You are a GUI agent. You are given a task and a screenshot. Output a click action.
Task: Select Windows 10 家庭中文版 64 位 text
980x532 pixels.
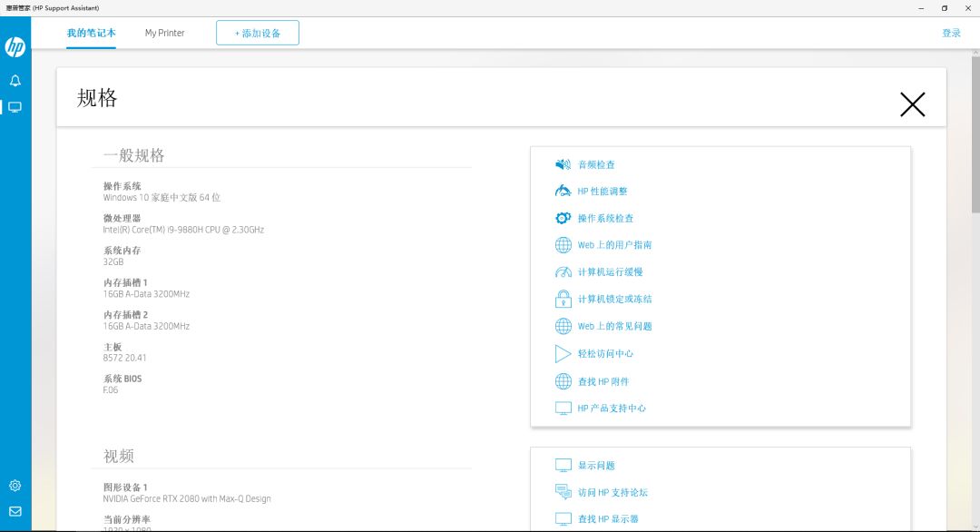coord(162,198)
